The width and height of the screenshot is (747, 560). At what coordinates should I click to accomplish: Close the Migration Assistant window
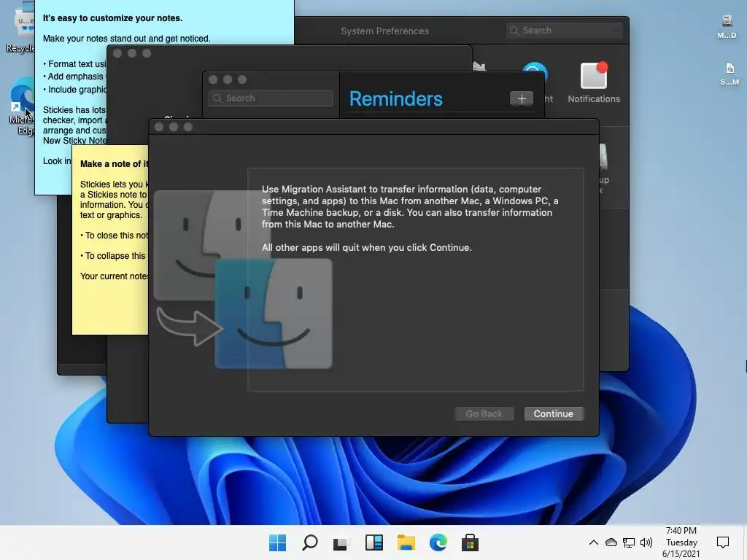pyautogui.click(x=159, y=127)
